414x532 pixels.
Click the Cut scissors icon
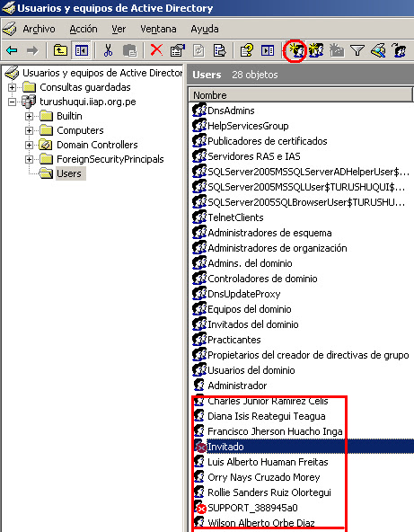[x=108, y=51]
